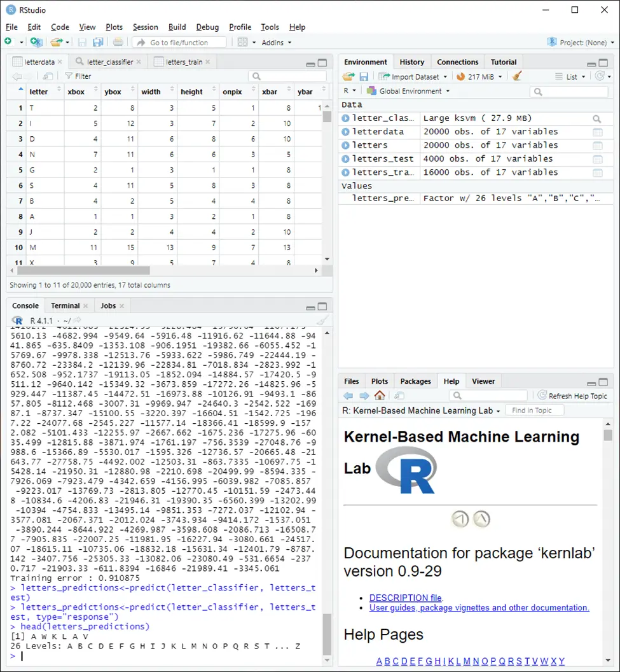Viewport: 620px width, 672px height.
Task: Click Refresh Help Topic button
Action: (x=572, y=396)
